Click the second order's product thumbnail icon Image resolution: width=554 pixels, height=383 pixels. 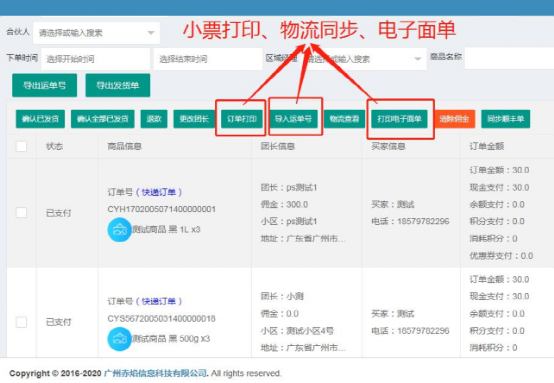[119, 339]
